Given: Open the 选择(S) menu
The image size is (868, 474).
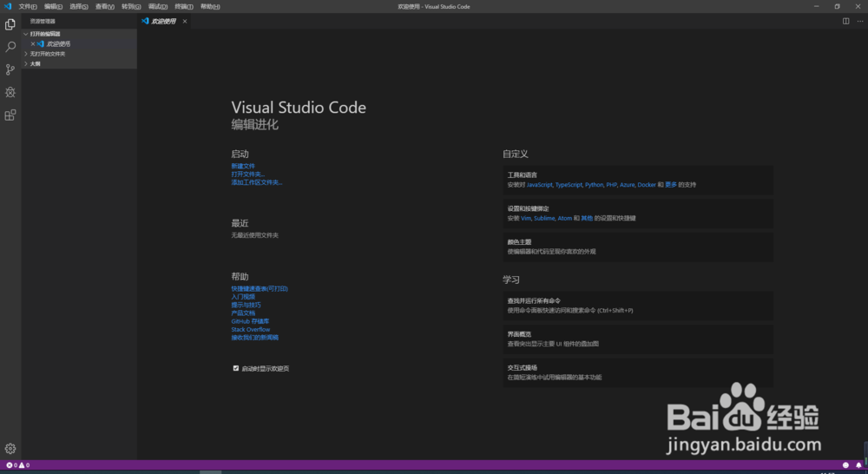Looking at the screenshot, I should (79, 7).
